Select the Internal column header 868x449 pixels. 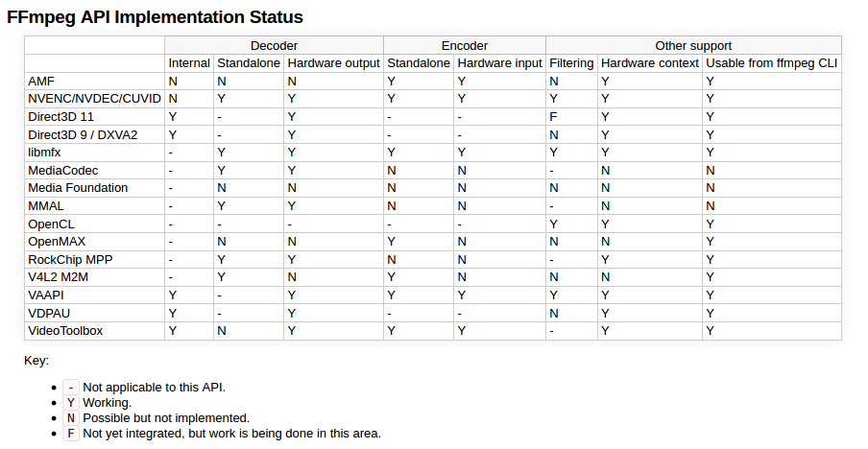189,63
